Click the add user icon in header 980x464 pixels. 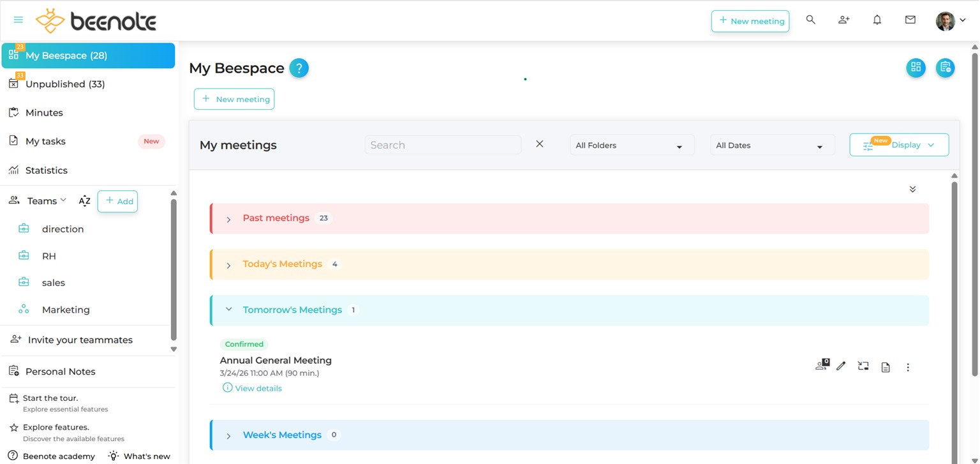point(843,20)
